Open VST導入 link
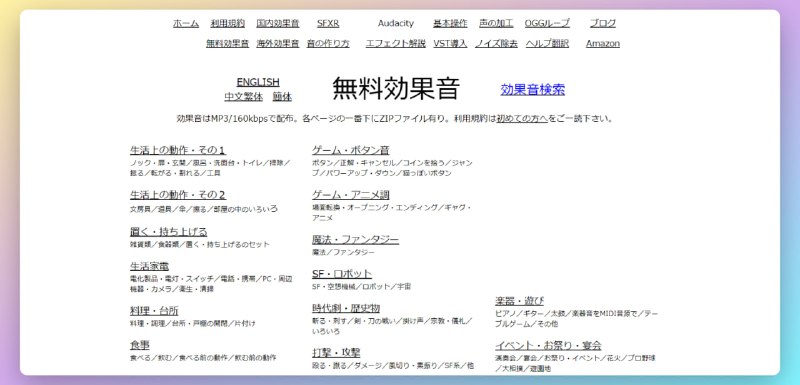The image size is (800, 385). pyautogui.click(x=450, y=44)
